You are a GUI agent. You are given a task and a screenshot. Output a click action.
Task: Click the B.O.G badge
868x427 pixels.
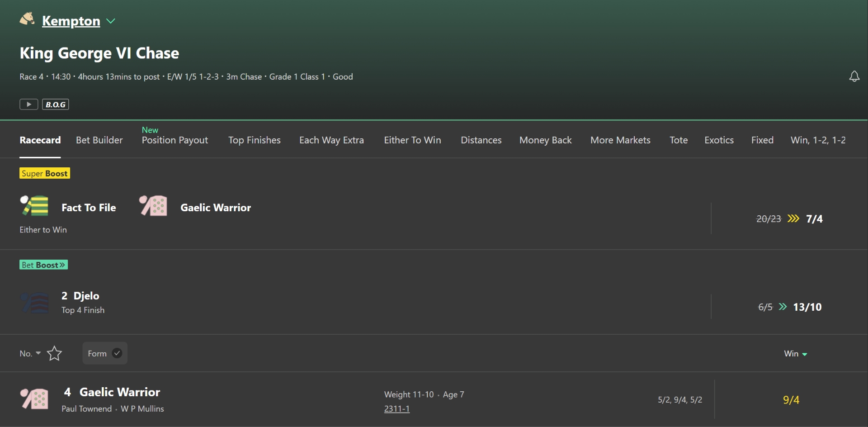pos(56,104)
